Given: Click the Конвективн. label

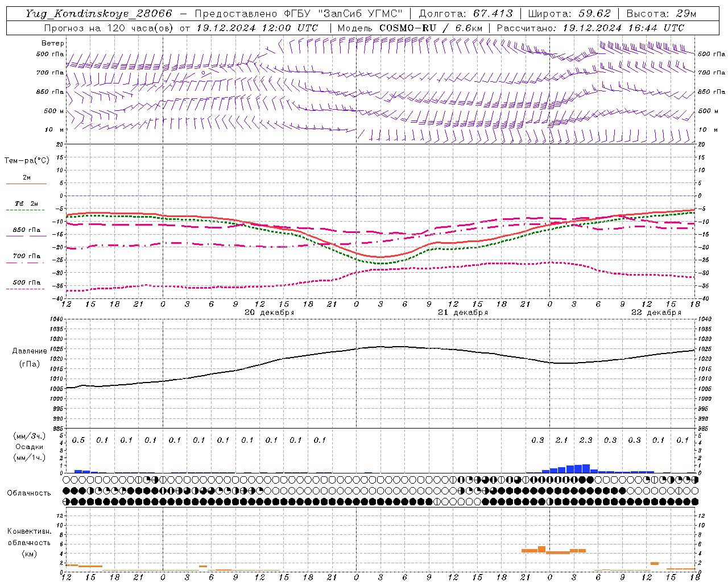Looking at the screenshot, I should tap(29, 531).
